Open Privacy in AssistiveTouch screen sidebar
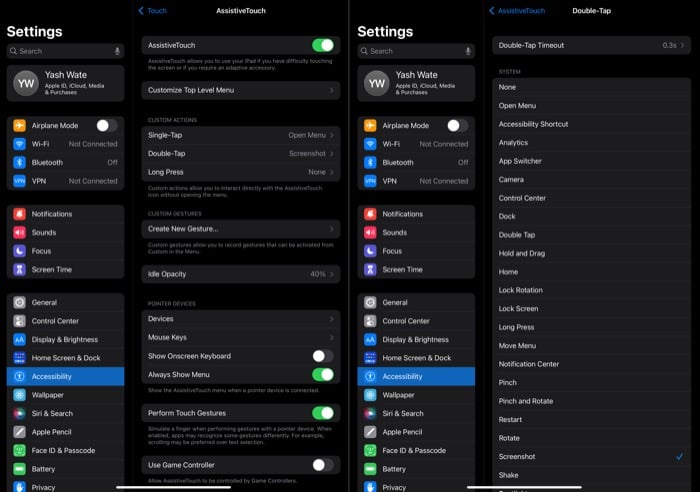Viewport: 700px width, 492px height. [66, 486]
